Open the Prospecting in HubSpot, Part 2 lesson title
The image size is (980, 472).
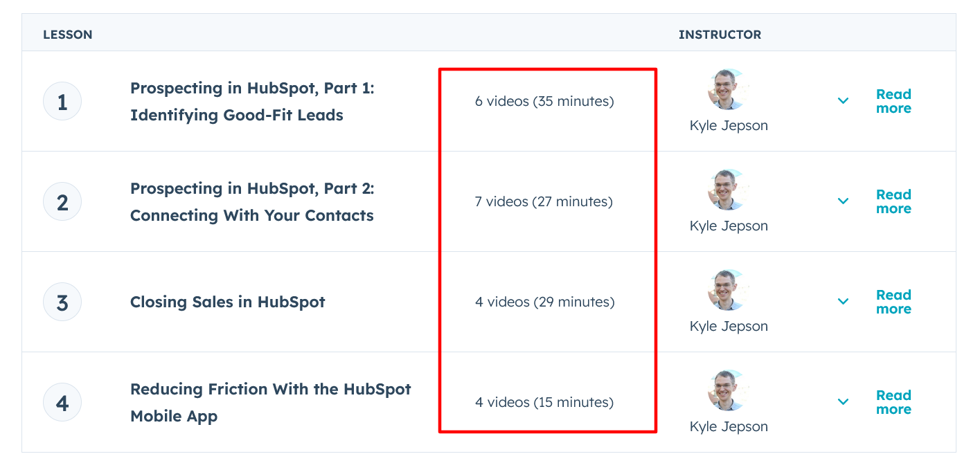tap(252, 201)
